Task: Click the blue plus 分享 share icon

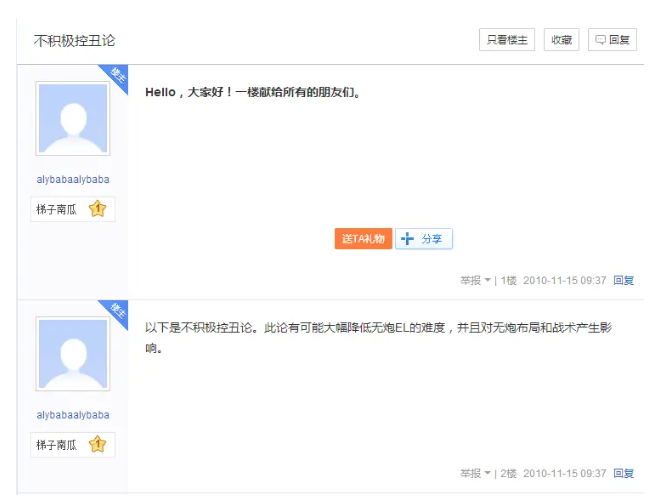Action: point(408,239)
